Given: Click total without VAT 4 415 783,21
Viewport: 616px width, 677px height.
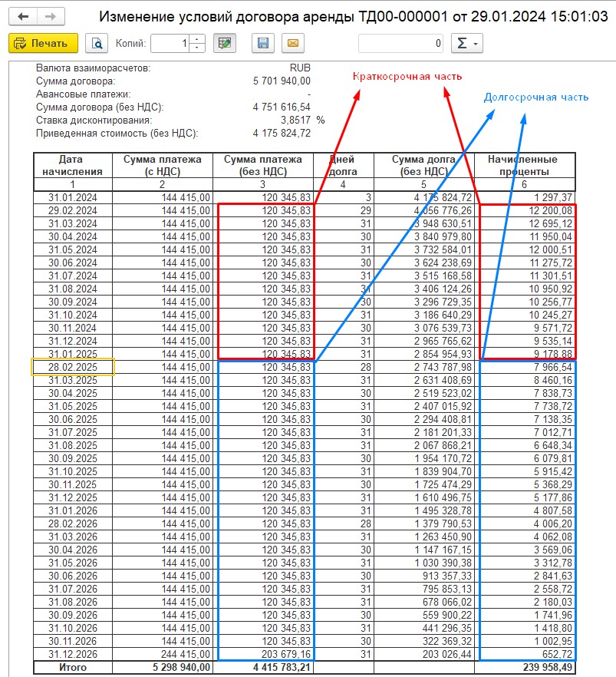Looking at the screenshot, I should [263, 668].
